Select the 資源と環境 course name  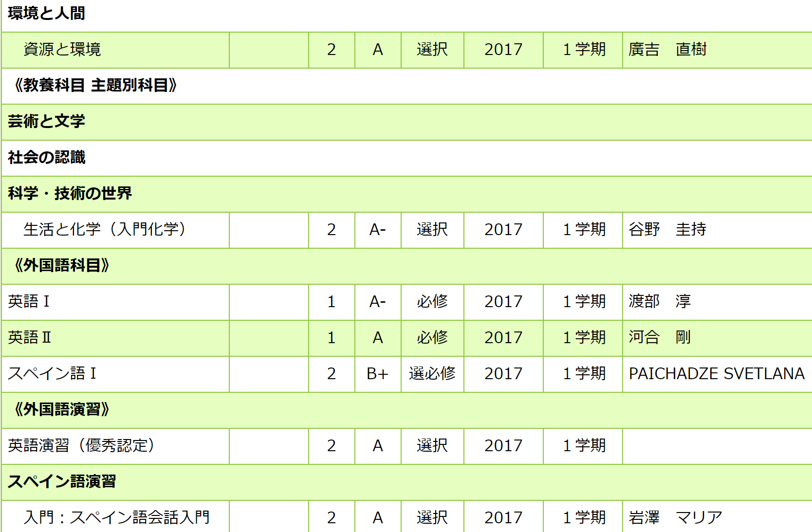[62, 49]
